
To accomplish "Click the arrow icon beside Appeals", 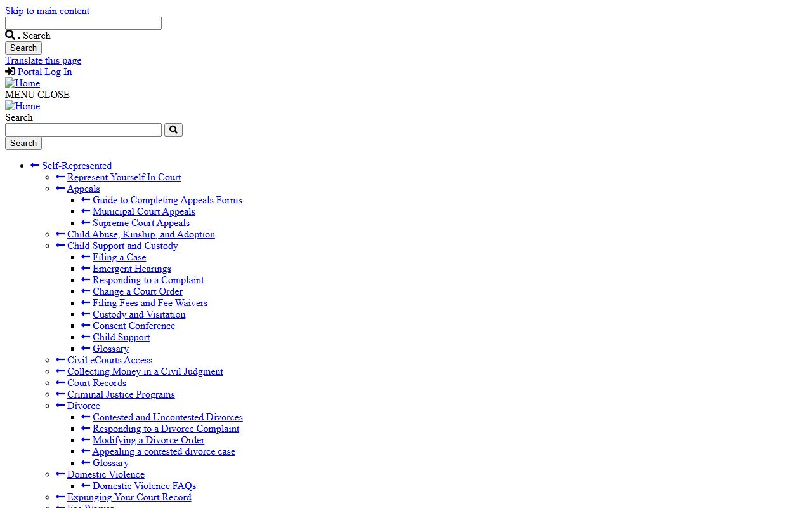I will pyautogui.click(x=60, y=189).
